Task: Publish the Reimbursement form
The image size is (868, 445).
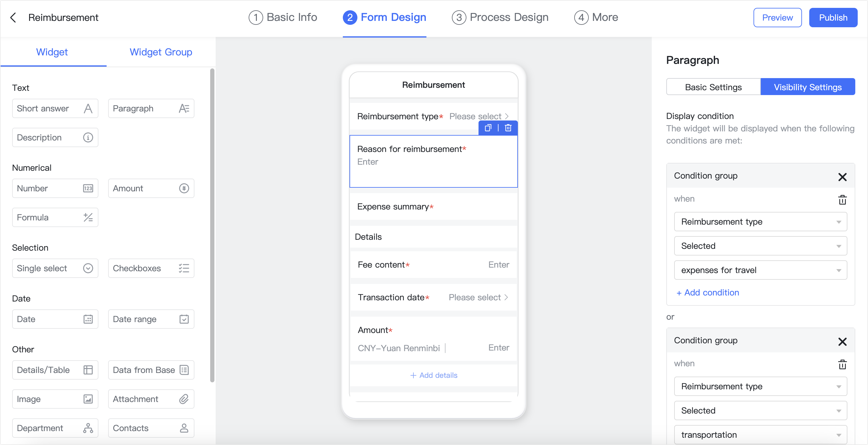Action: pyautogui.click(x=833, y=18)
